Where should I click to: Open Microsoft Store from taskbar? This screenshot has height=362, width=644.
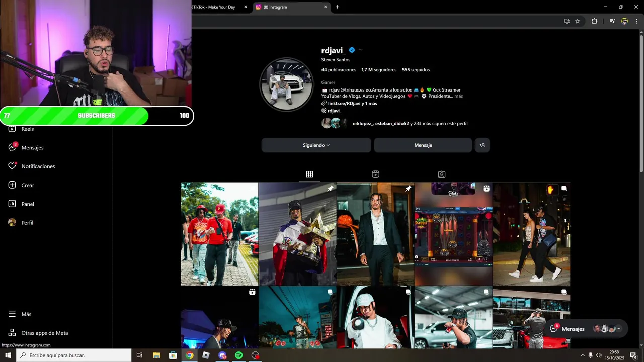173,355
